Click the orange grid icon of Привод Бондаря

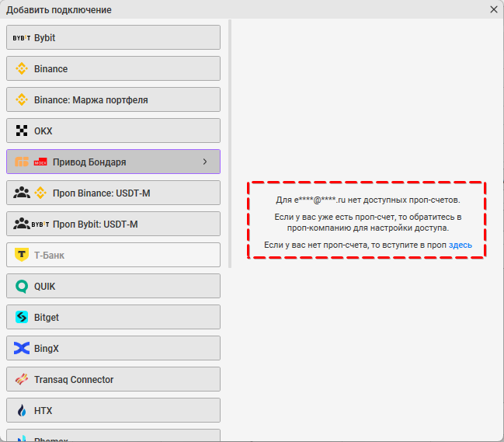coord(22,162)
